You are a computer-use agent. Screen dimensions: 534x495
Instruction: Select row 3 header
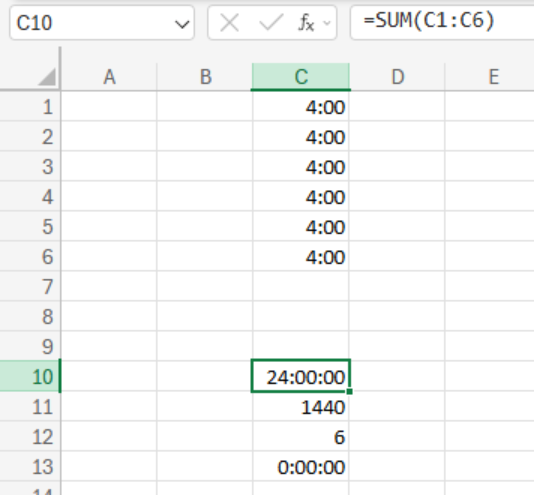pyautogui.click(x=30, y=167)
